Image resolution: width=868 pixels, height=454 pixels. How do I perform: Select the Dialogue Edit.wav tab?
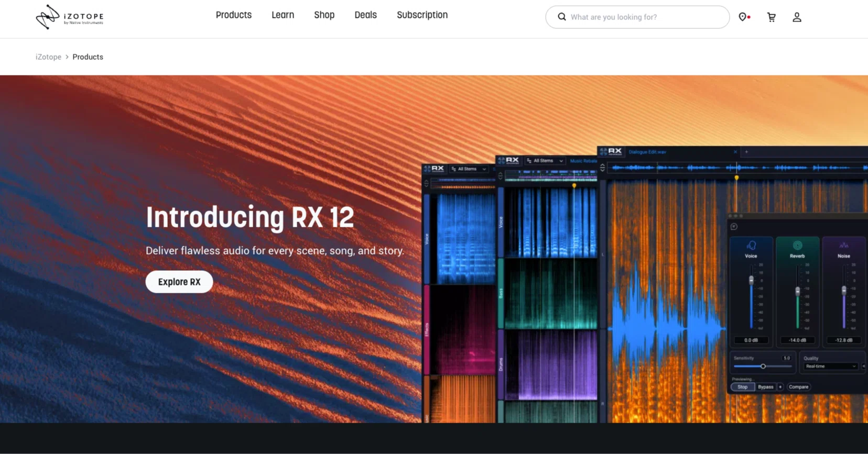pos(647,152)
